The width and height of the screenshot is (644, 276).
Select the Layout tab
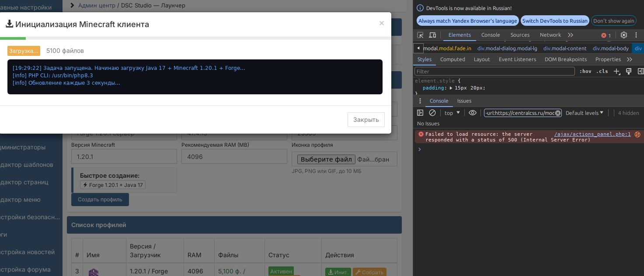click(482, 59)
